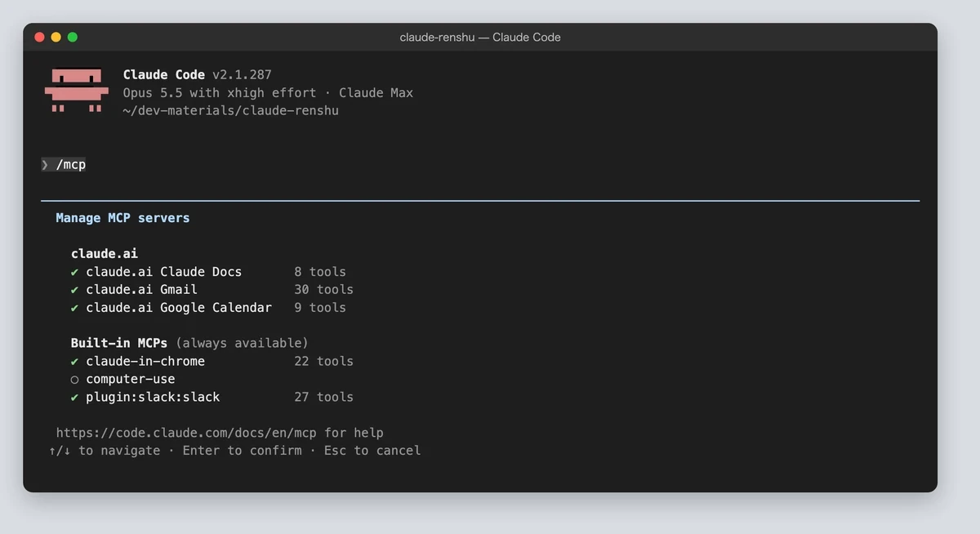The width and height of the screenshot is (980, 534).
Task: Click the window title "claude-renshu — Claude Code"
Action: point(480,37)
